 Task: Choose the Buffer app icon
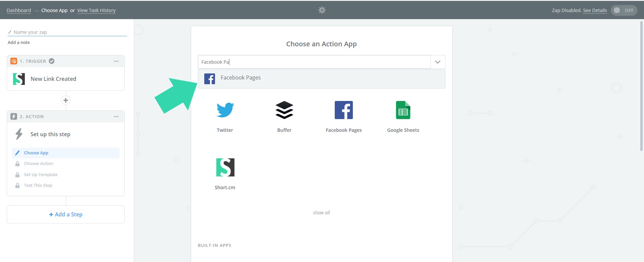point(284,110)
